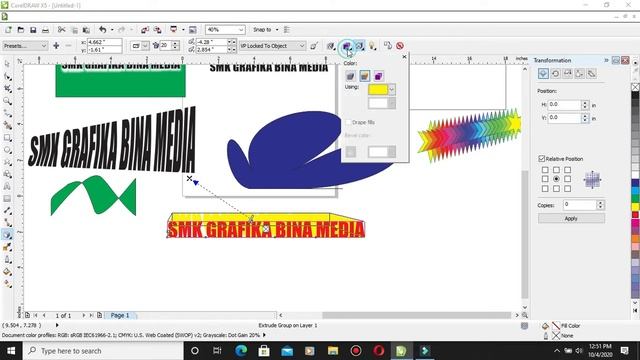Screen dimensions: 640x360
Task: Check the middle-left anchor position box
Action: tap(545, 179)
